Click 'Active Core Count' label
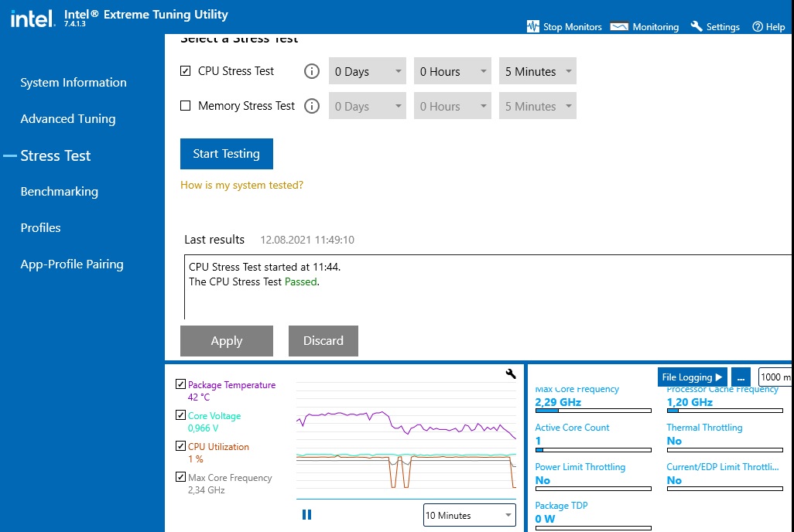794x532 pixels. coord(572,428)
